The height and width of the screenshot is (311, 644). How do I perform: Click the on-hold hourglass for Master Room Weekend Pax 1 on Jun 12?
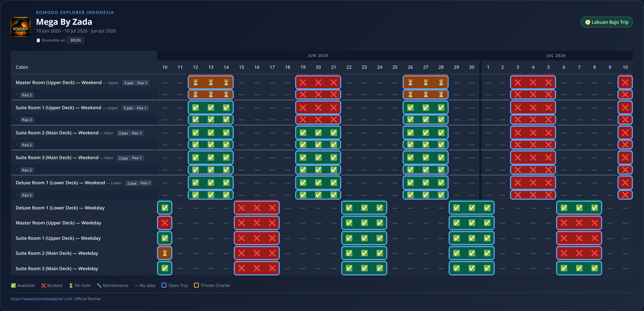click(196, 82)
